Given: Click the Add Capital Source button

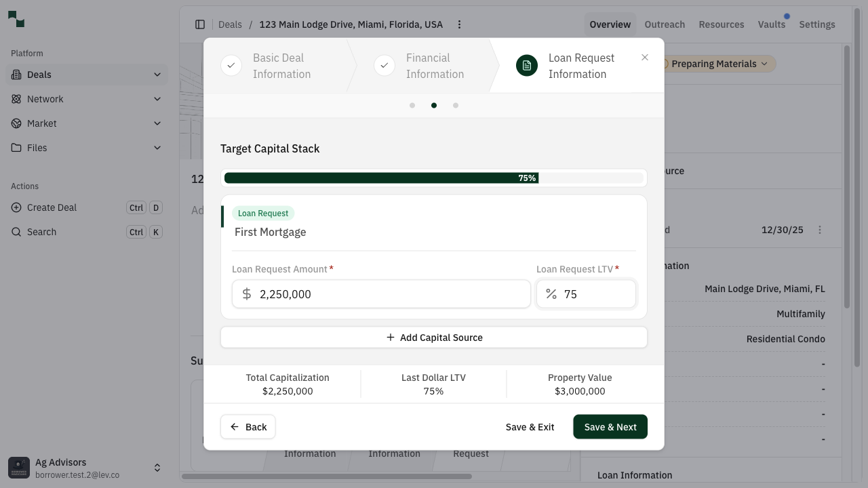Looking at the screenshot, I should pyautogui.click(x=434, y=338).
